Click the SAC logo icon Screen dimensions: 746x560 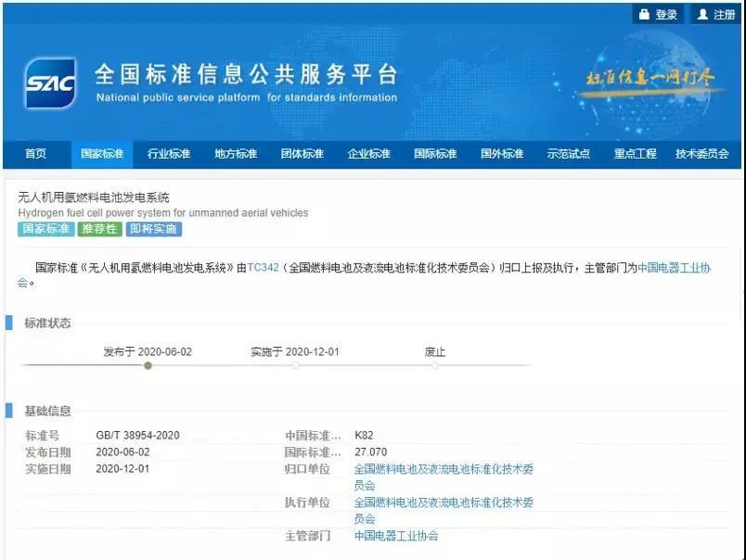tap(50, 83)
